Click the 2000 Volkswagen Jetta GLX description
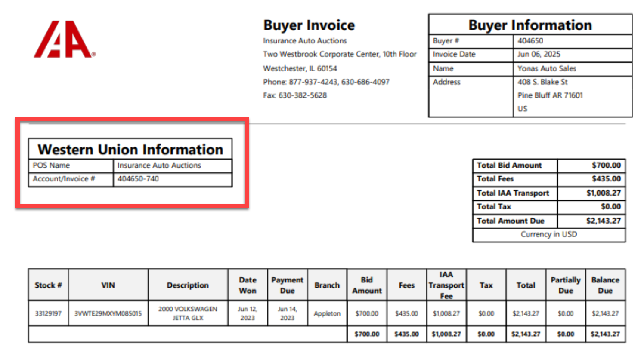This screenshot has height=359, width=644. point(188,313)
